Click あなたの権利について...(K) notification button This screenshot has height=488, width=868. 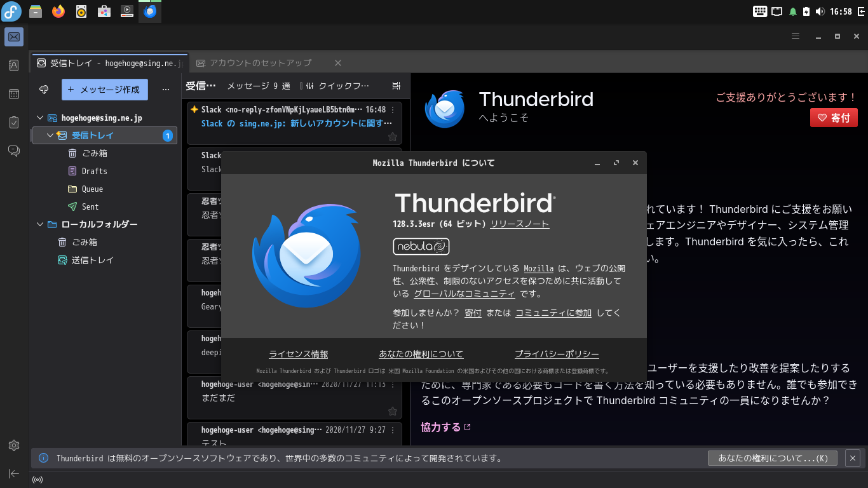click(x=773, y=458)
